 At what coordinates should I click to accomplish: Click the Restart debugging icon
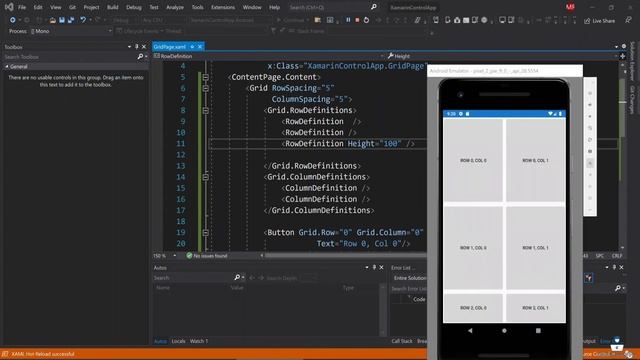[366, 20]
